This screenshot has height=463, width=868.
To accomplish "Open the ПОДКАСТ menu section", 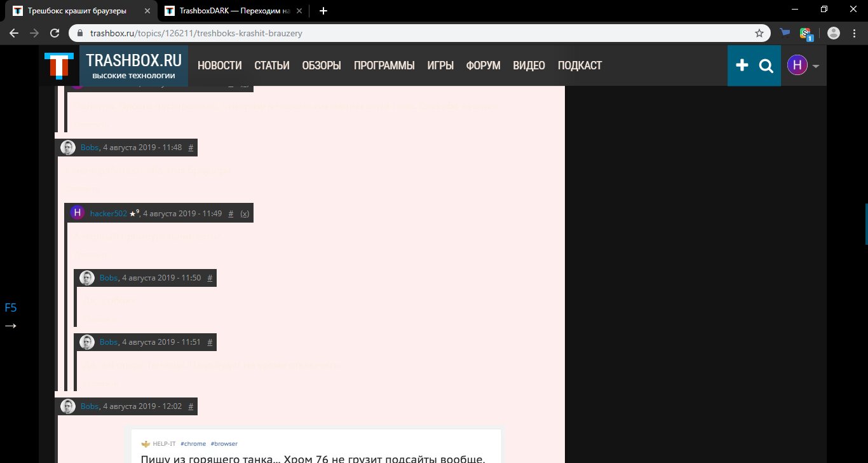I will [580, 66].
